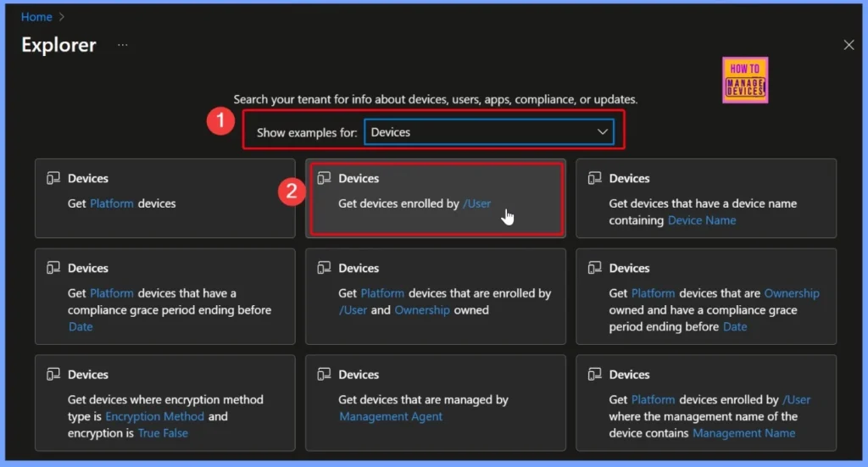This screenshot has height=467, width=868.
Task: Select the True False parameter link
Action: [163, 433]
